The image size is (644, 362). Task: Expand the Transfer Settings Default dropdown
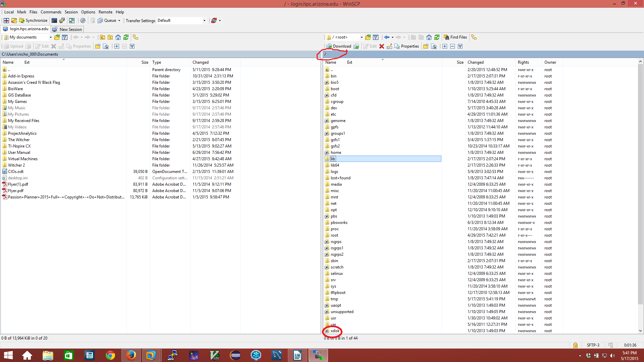(x=204, y=20)
